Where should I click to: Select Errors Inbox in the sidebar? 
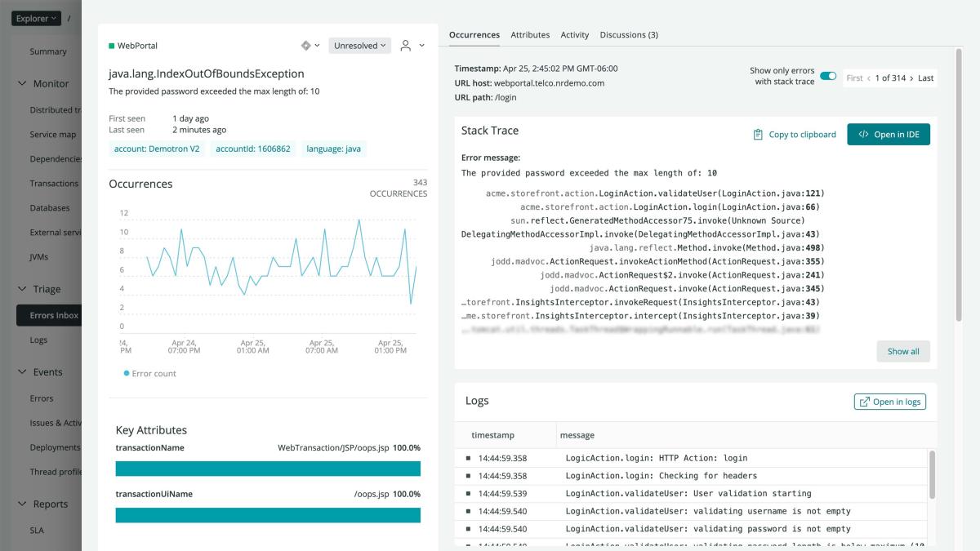[51, 315]
